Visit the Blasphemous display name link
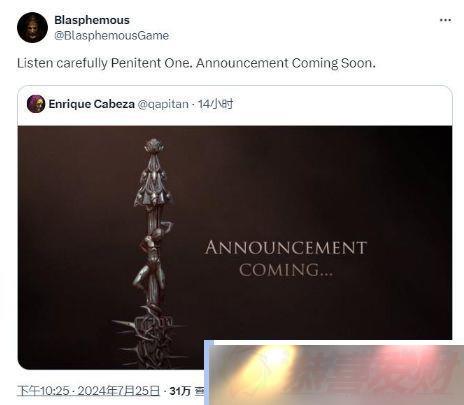Viewport: 464px width, 405px height. 92,20
